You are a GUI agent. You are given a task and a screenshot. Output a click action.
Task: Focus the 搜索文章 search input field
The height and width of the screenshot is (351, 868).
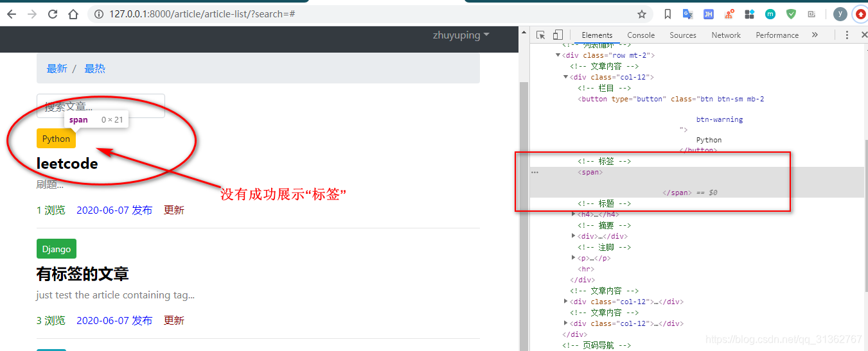pos(101,106)
